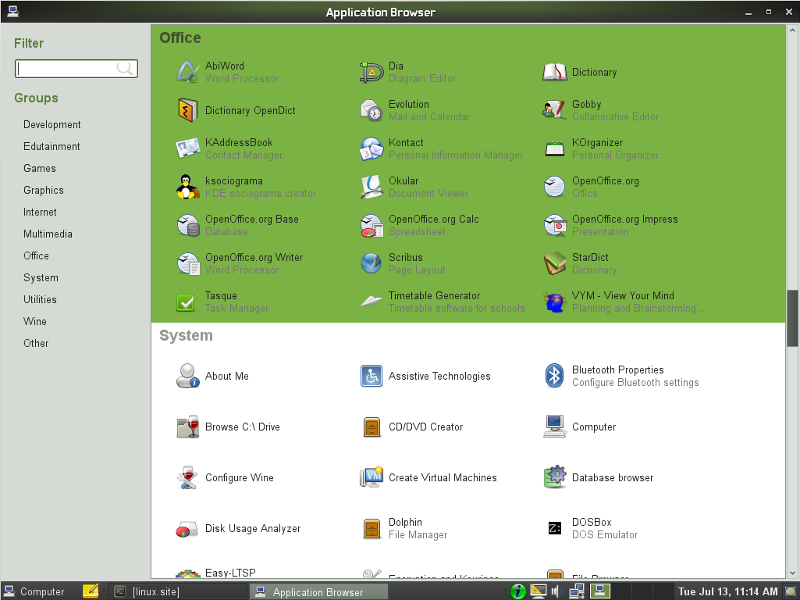800x600 pixels.
Task: Launch Dia diagram editor icon
Action: tap(371, 72)
